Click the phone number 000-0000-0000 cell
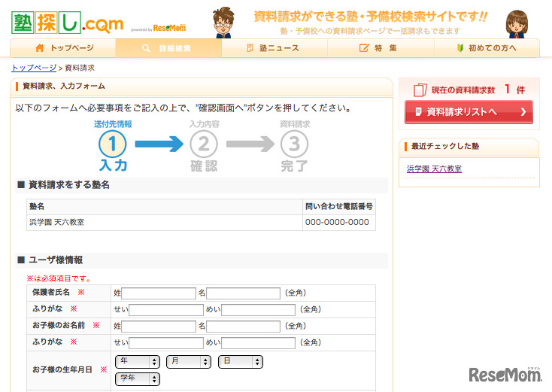This screenshot has width=552, height=392. coord(339,223)
